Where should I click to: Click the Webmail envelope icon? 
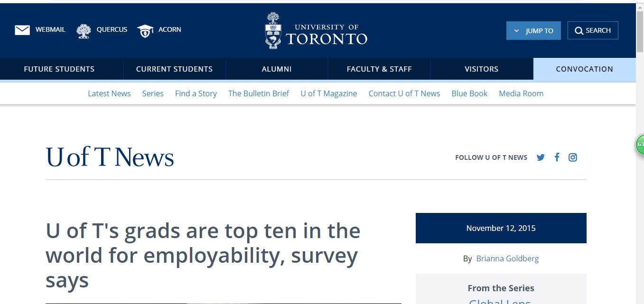pos(22,30)
